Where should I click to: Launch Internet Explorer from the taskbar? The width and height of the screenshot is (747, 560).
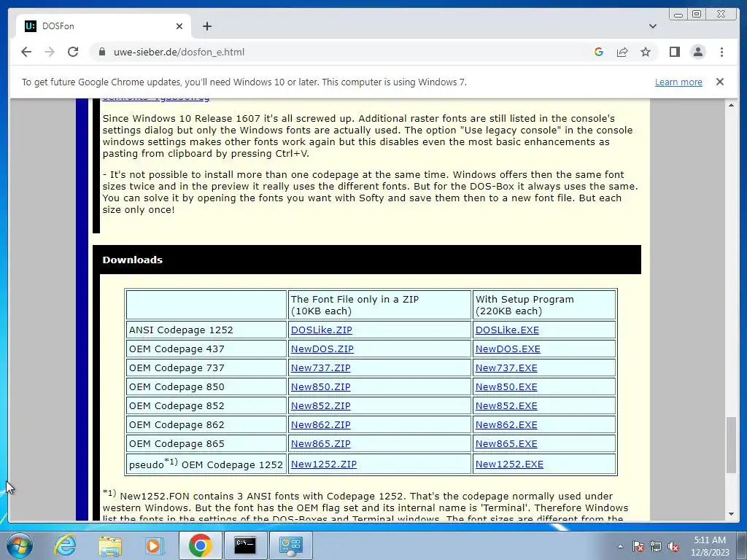point(65,545)
